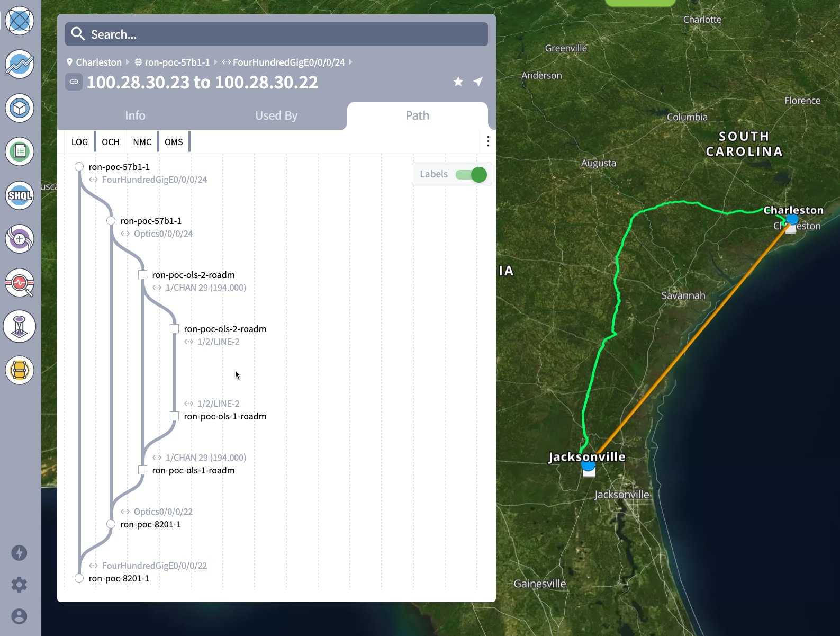The width and height of the screenshot is (840, 636).
Task: Open the SHQL query icon
Action: (20, 195)
